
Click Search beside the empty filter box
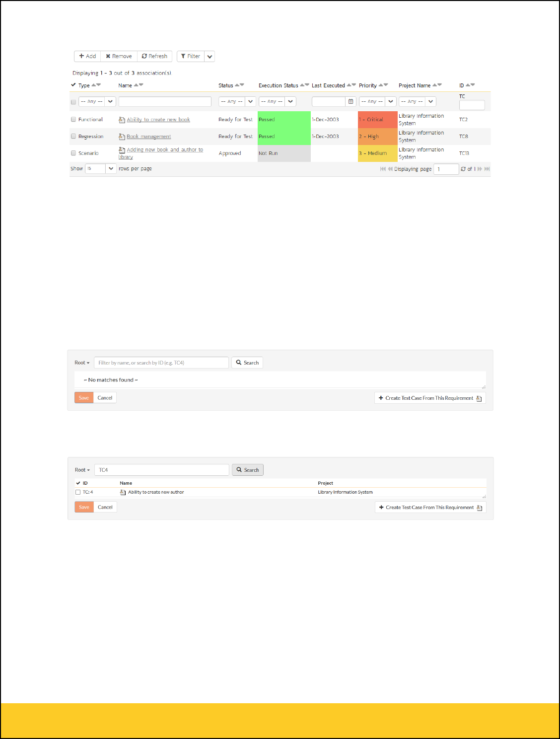pyautogui.click(x=247, y=363)
